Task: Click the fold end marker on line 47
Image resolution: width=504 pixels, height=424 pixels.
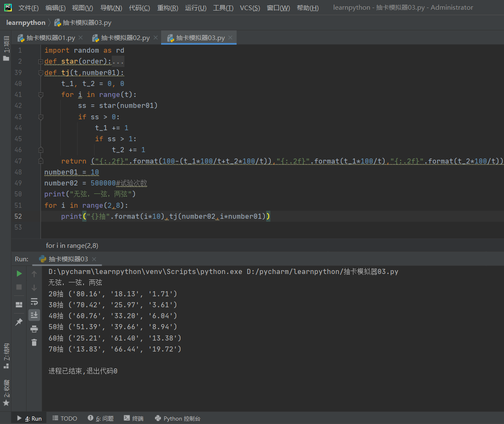Action: point(40,161)
